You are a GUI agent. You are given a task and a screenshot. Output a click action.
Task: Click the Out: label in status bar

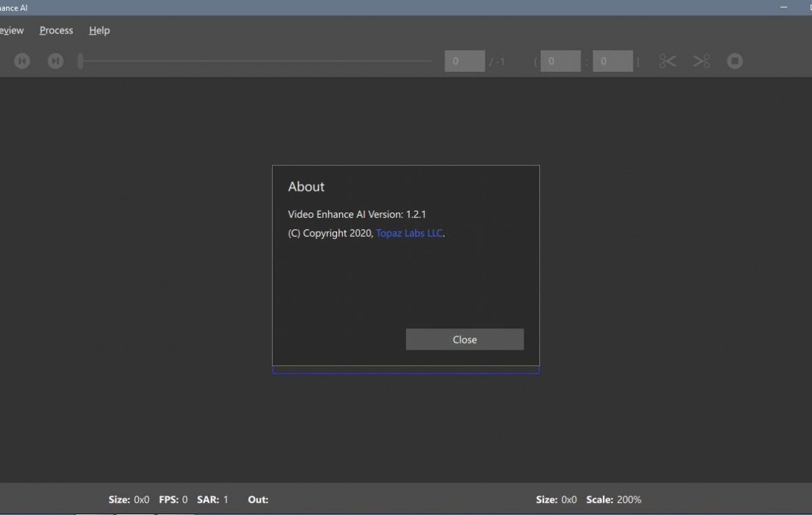click(258, 499)
